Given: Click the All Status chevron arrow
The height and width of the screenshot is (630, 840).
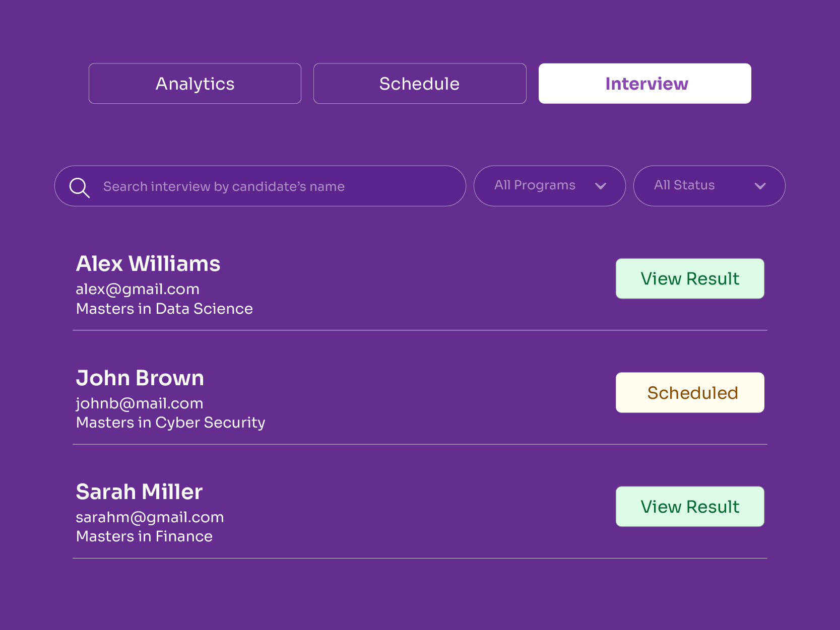Looking at the screenshot, I should pos(760,186).
